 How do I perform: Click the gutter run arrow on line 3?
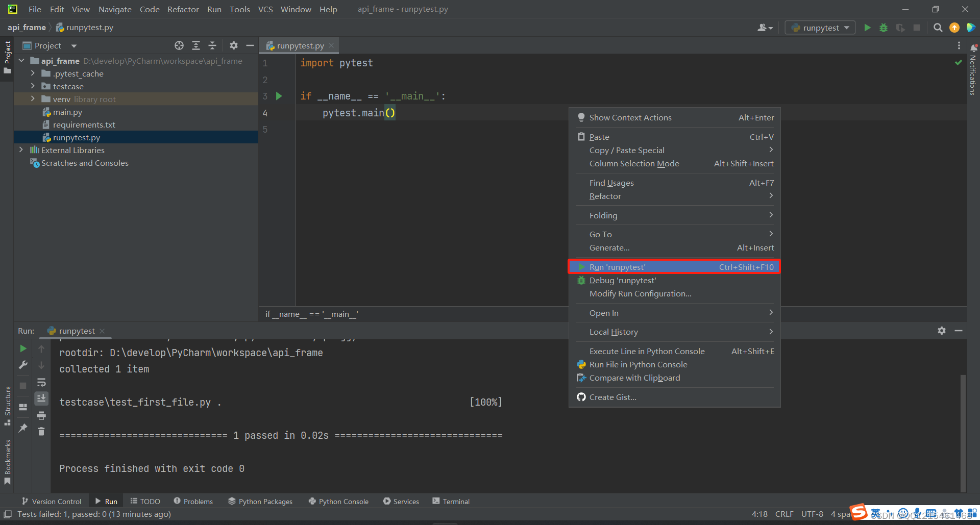[279, 96]
